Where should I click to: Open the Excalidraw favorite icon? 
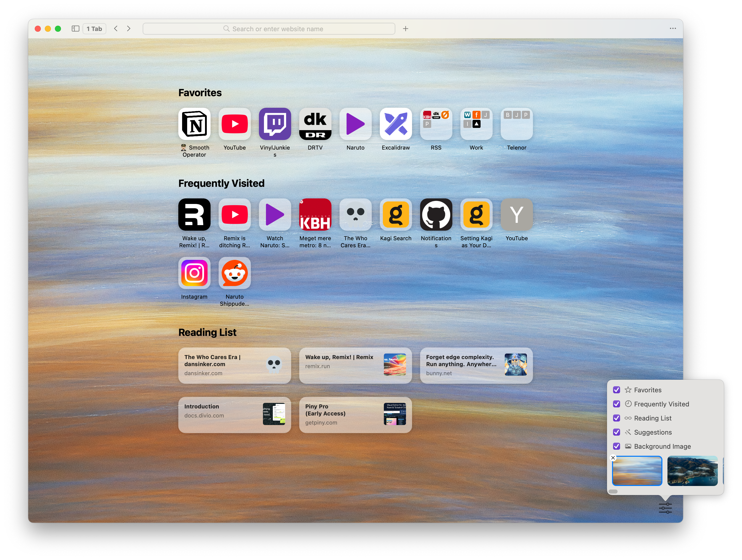click(395, 124)
